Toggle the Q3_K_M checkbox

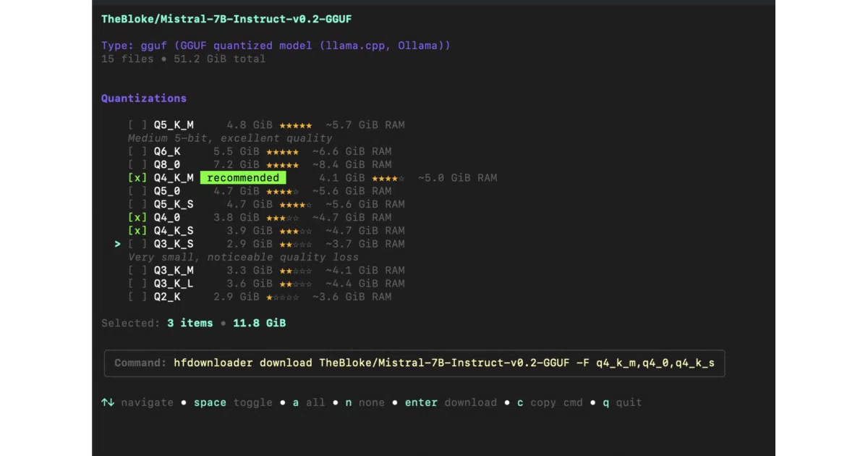pos(137,271)
